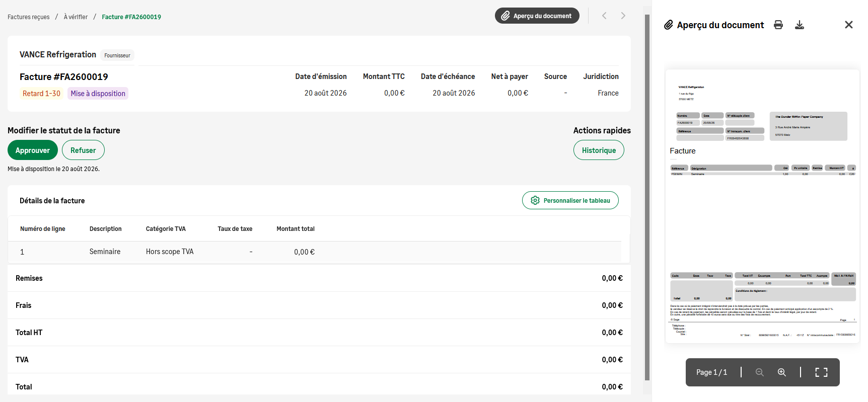Click the Frais row label
Screen dimensions: 868x402
click(x=24, y=305)
